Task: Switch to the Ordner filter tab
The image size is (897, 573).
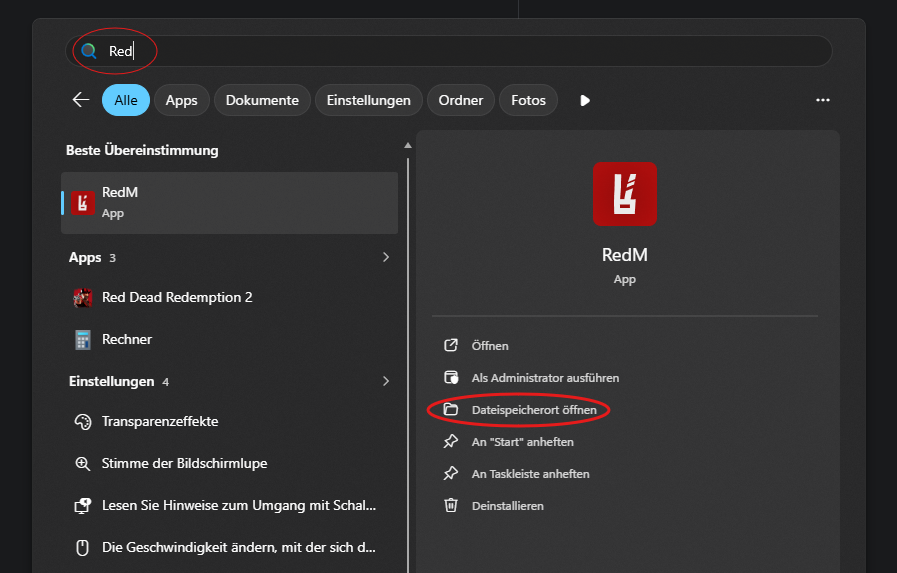Action: [x=461, y=100]
